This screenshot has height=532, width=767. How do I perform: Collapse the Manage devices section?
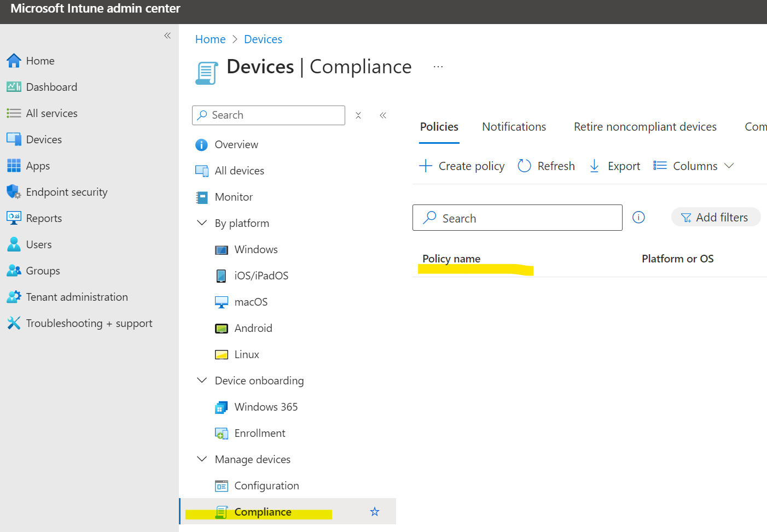202,459
